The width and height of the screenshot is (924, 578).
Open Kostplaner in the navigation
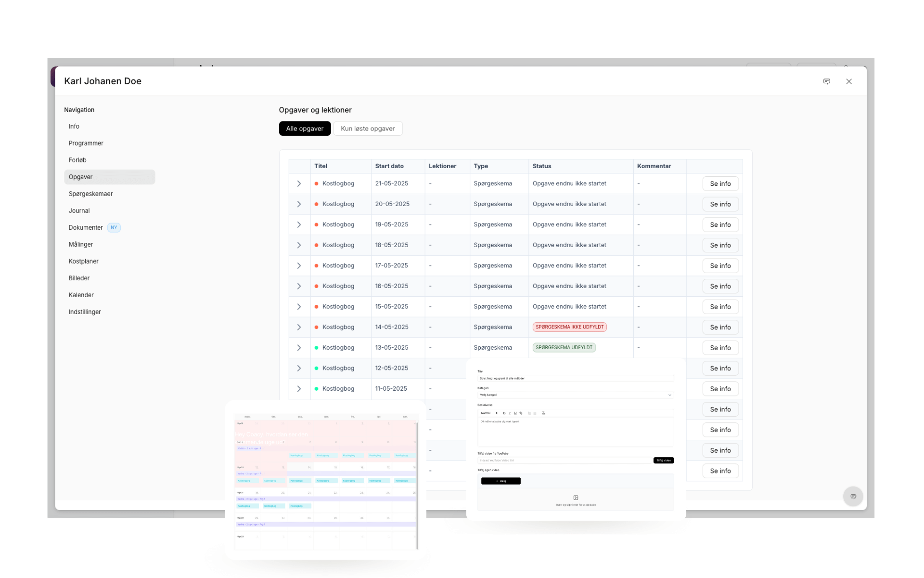(x=84, y=261)
